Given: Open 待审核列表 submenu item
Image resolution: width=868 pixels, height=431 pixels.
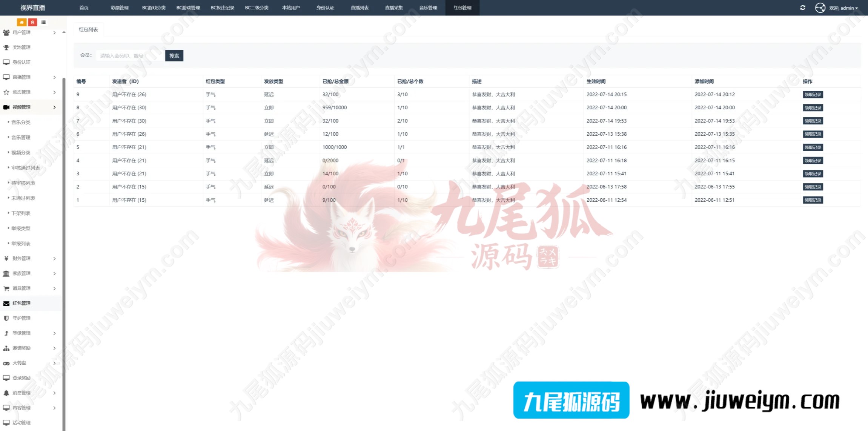Looking at the screenshot, I should point(23,183).
